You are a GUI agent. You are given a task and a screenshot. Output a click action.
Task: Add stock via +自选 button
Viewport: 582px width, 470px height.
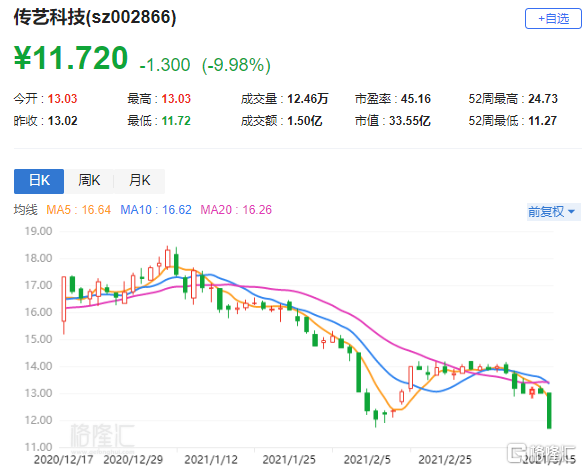pyautogui.click(x=553, y=19)
